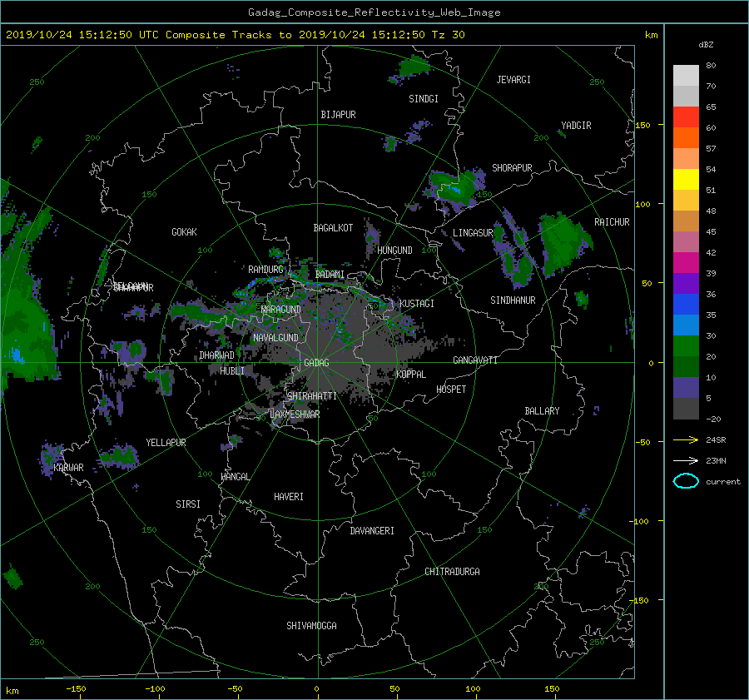
Task: Click the echo patch east of KARWAR
Action: 118,457
